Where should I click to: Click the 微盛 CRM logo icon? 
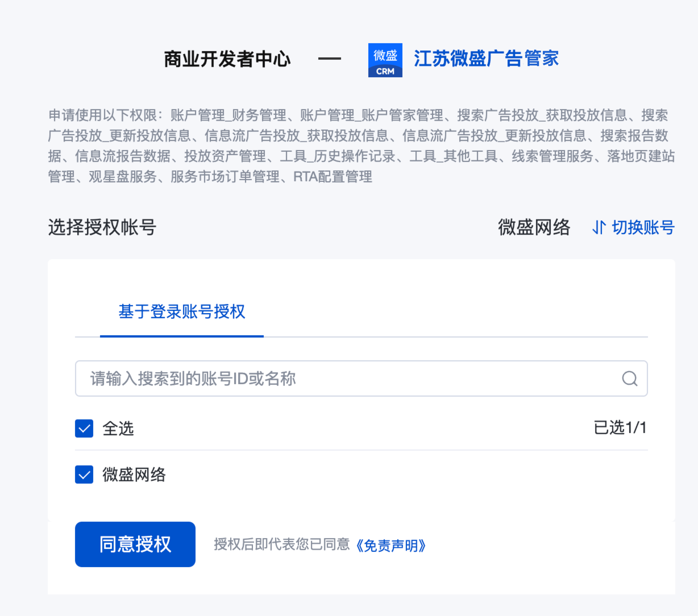point(385,60)
